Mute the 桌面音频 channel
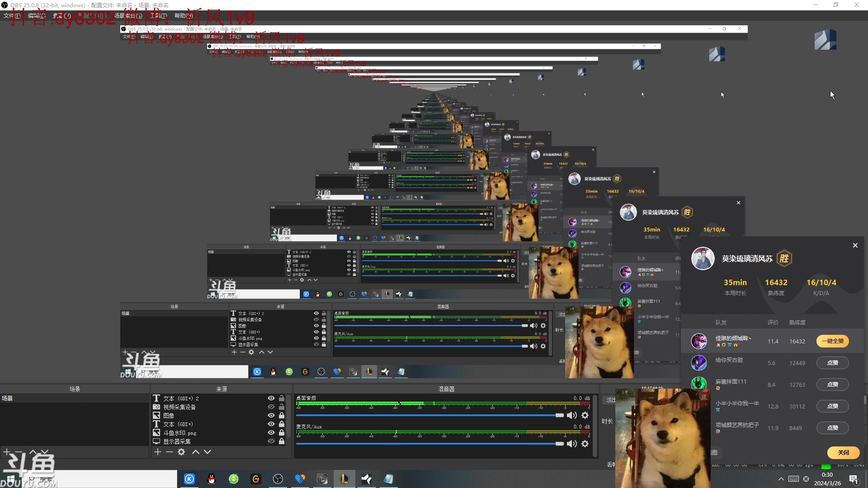The width and height of the screenshot is (868, 488). [572, 415]
